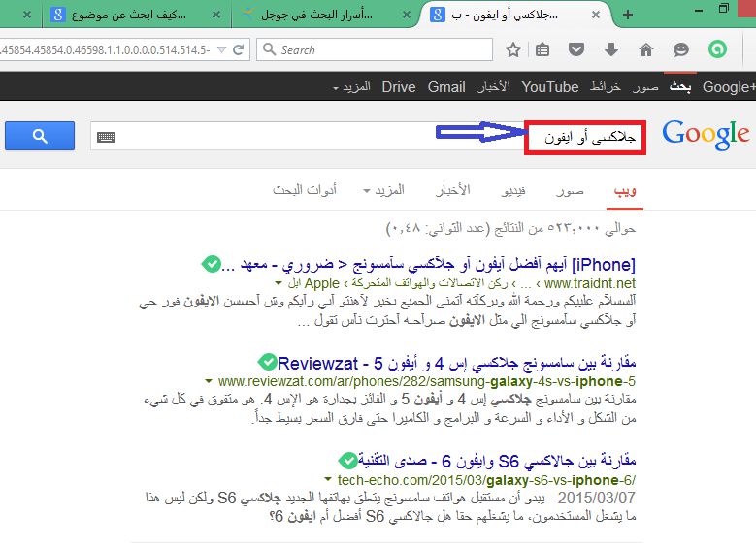Click into the Google query field
The image size is (756, 548).
pos(369,136)
